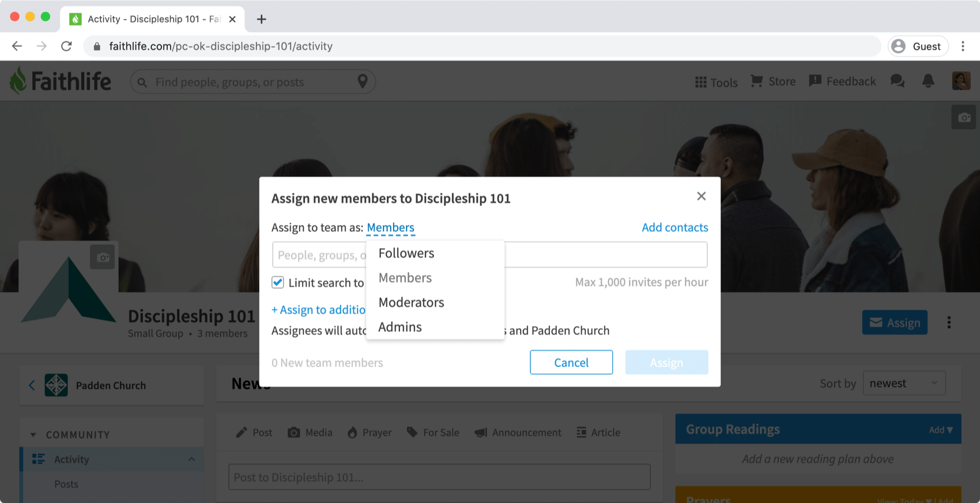Click the Find people, groups, or posts field

[254, 82]
